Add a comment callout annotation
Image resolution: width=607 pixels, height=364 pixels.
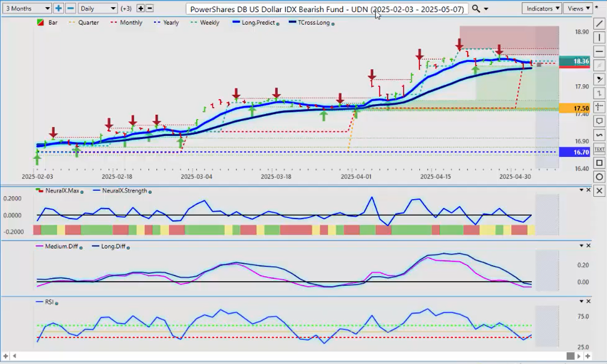[599, 121]
